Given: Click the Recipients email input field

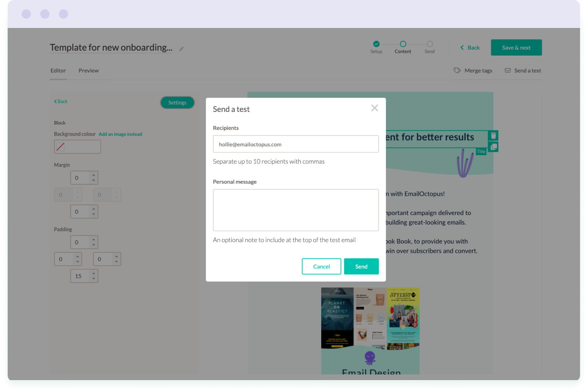Looking at the screenshot, I should pyautogui.click(x=296, y=144).
